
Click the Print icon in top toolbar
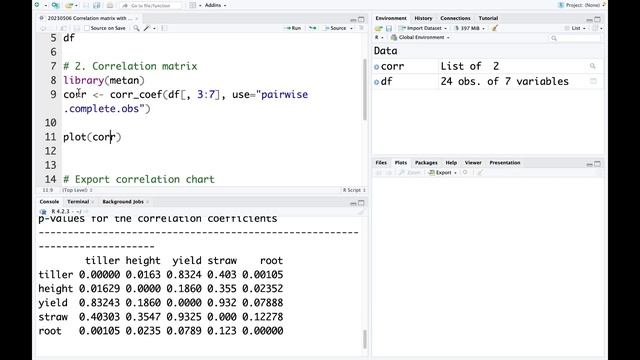pos(110,5)
